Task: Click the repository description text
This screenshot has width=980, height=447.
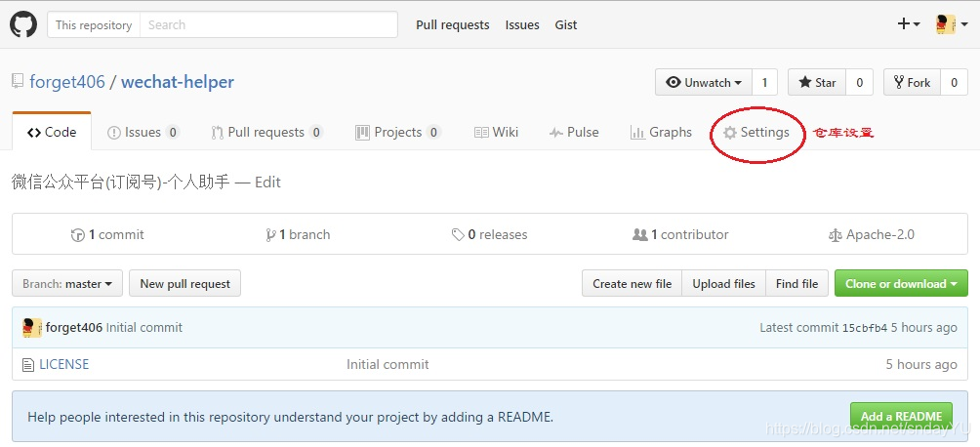Action: [x=121, y=183]
